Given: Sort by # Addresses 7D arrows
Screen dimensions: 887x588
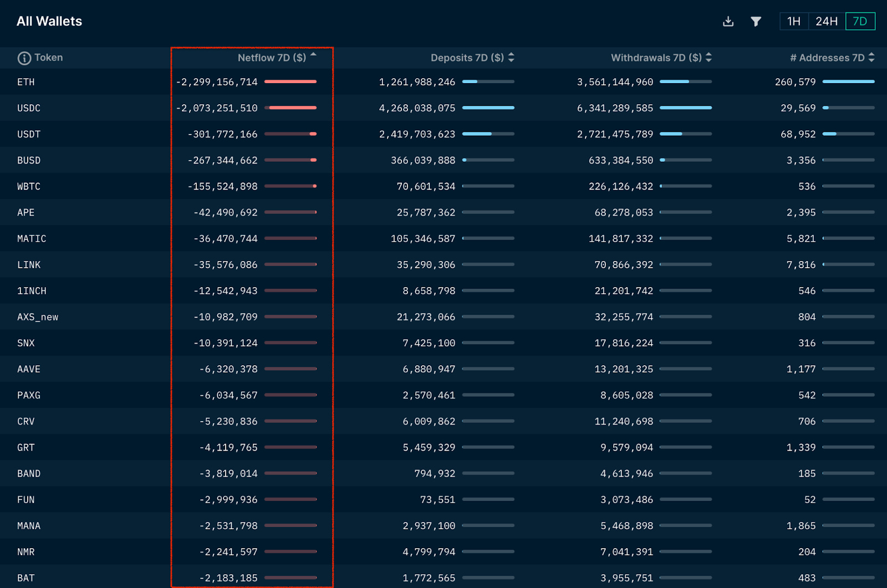Looking at the screenshot, I should click(871, 58).
